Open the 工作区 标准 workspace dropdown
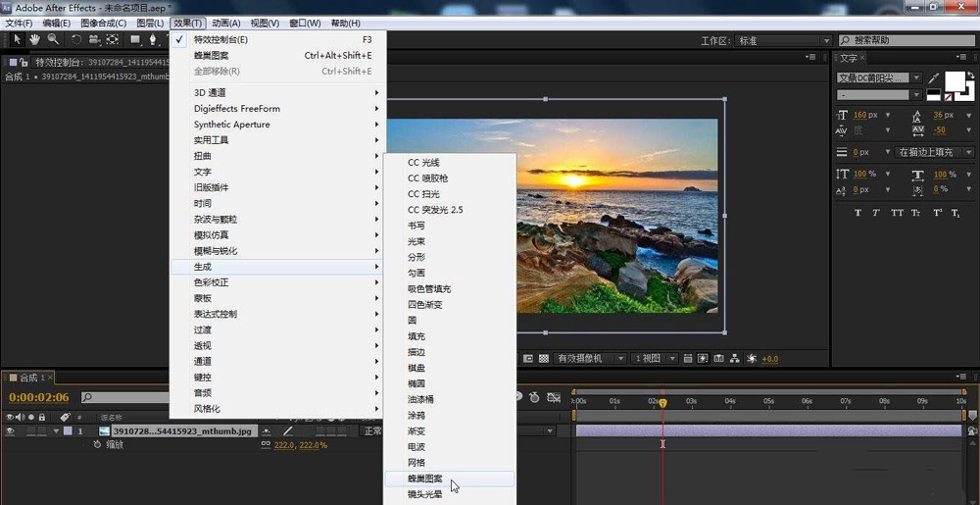 pyautogui.click(x=781, y=41)
